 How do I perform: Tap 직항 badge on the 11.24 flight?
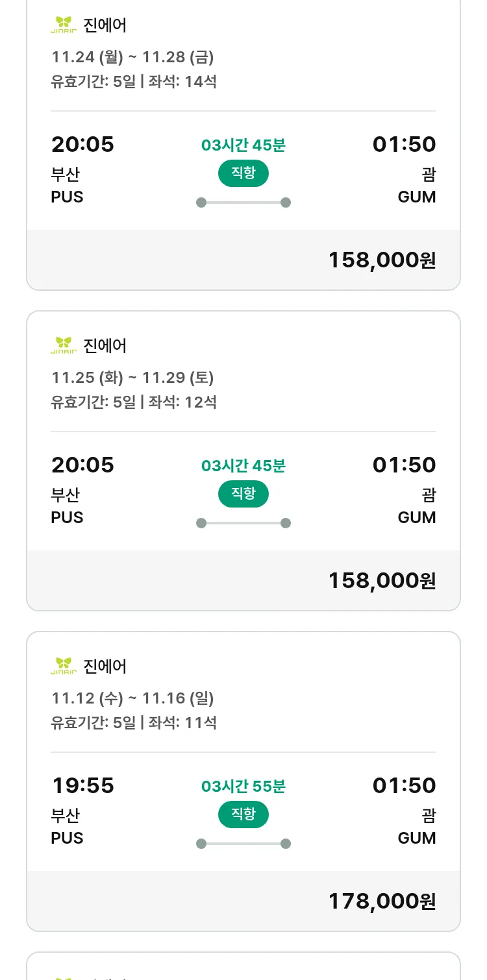point(243,173)
